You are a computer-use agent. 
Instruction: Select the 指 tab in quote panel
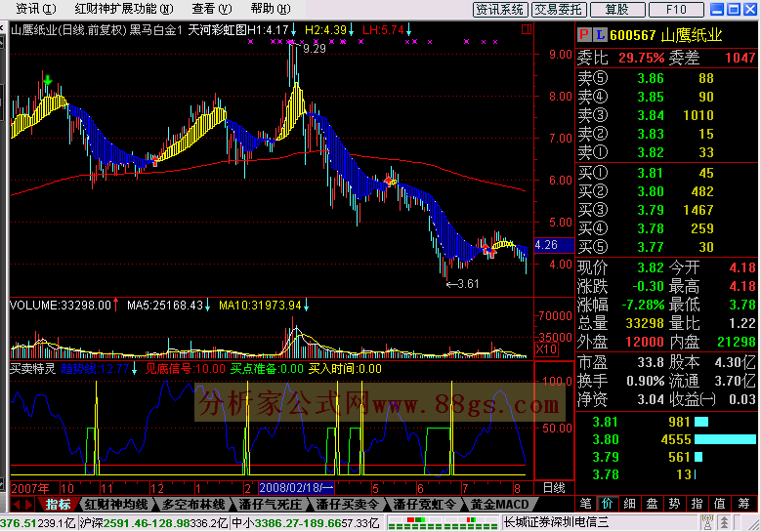point(697,504)
